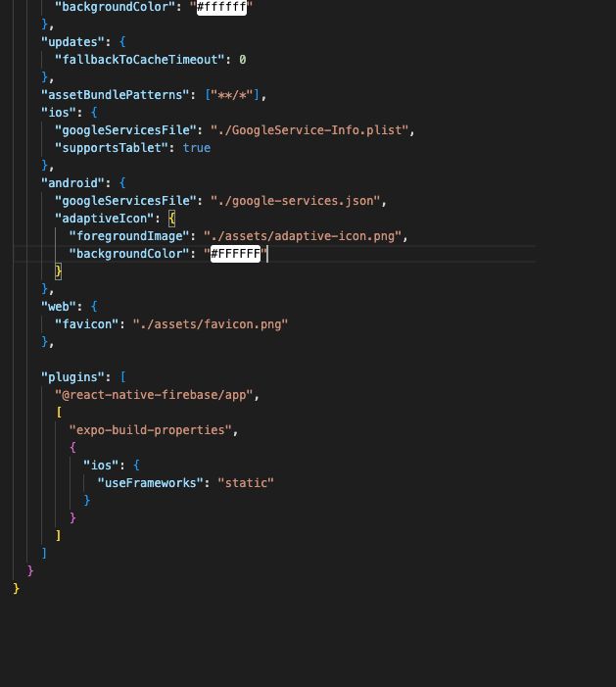Click the highlighted closing brace of adaptiveIcon
Viewport: 616px width, 687px height.
[58, 271]
